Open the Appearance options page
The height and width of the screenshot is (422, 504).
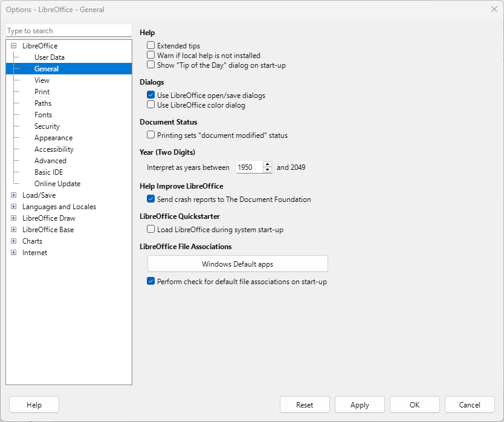point(53,138)
